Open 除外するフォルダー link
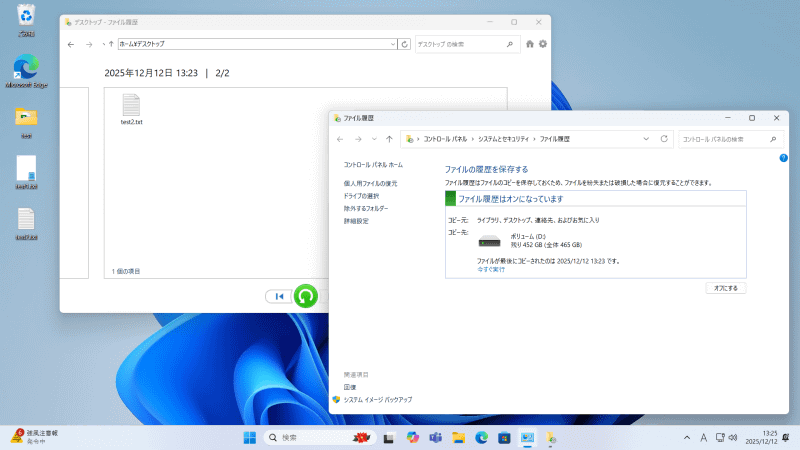The width and height of the screenshot is (800, 450). point(365,209)
